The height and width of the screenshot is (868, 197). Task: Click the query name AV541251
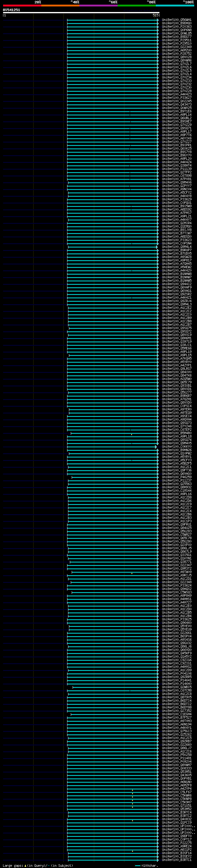coord(11,10)
